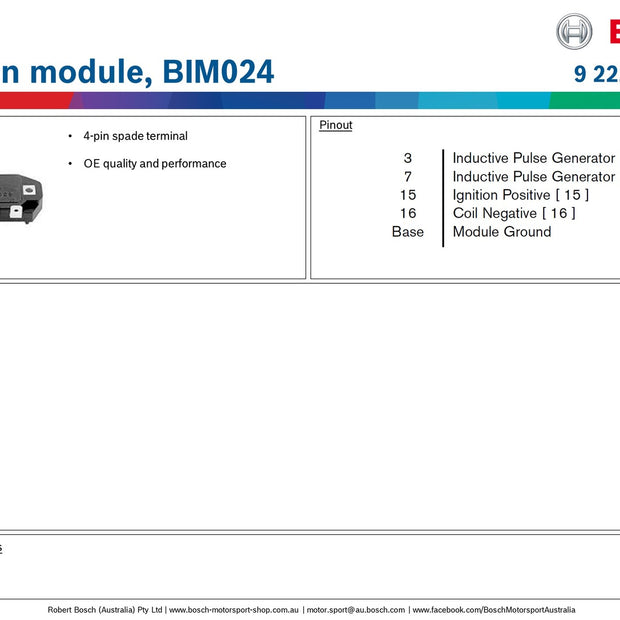Open the www.bosch-motorsport-shop.com.au link
Image resolution: width=620 pixels, height=620 pixels.
tap(234, 610)
